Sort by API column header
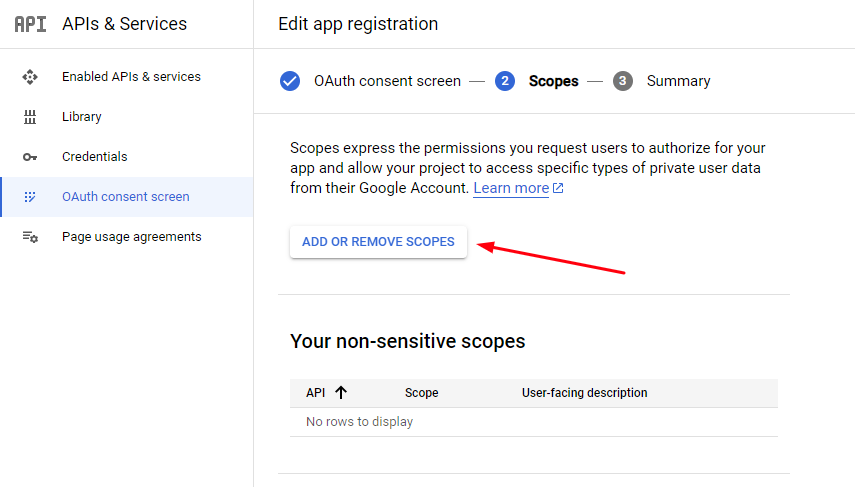Screen dimensions: 855x487 pos(316,393)
